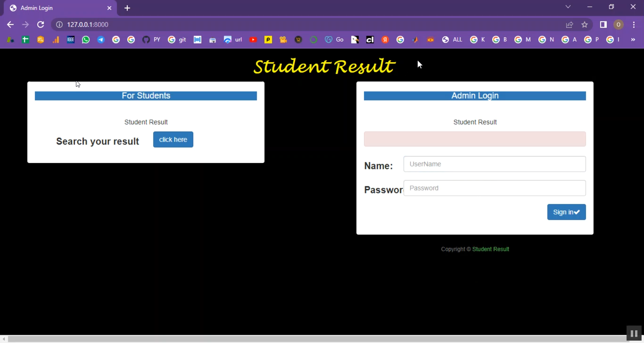
Task: Open the ALL globe bookmark
Action: click(452, 40)
